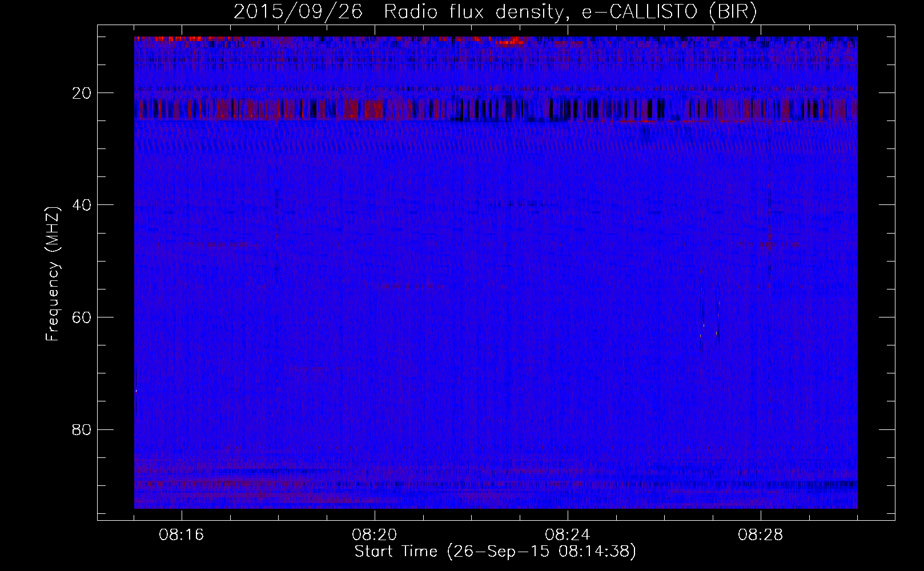
Task: Click the 'Start Time (26-Sep-15 08:14:38)' label
Action: point(495,552)
